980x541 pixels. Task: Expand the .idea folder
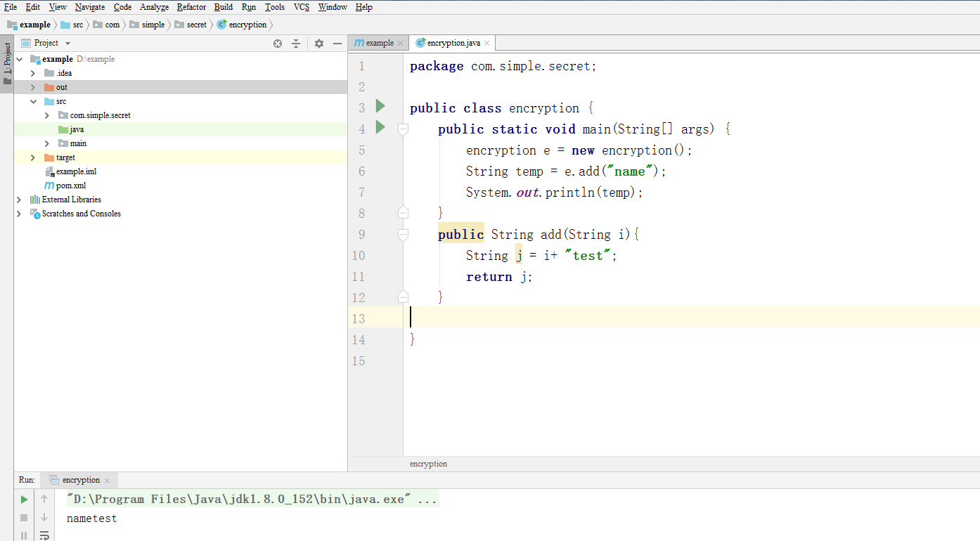(x=33, y=73)
